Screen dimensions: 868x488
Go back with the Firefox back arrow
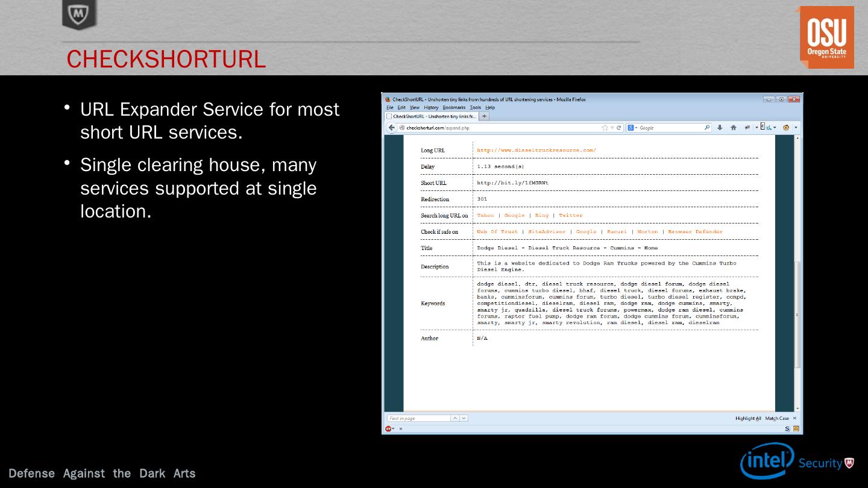pos(392,128)
